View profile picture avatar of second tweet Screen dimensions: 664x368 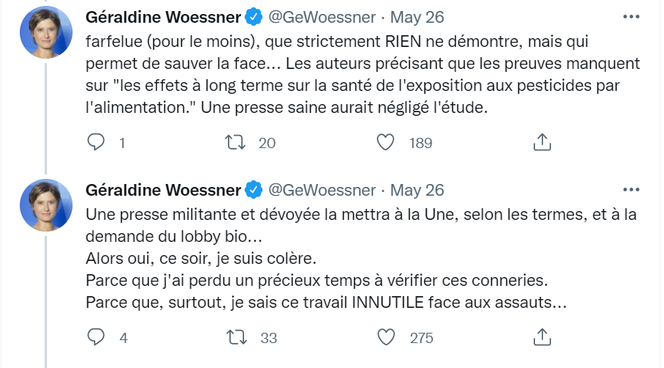46,205
